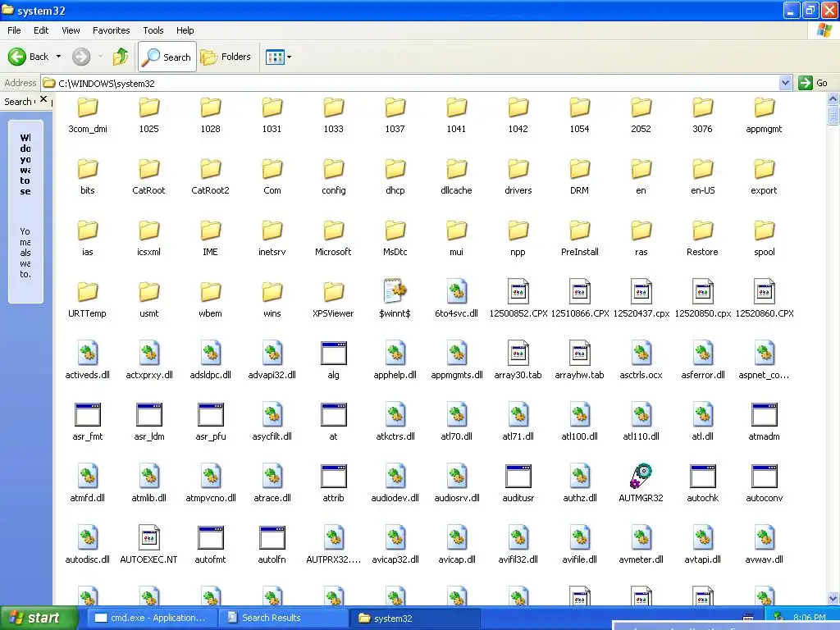
Task: Open the Help menu
Action: point(185,30)
